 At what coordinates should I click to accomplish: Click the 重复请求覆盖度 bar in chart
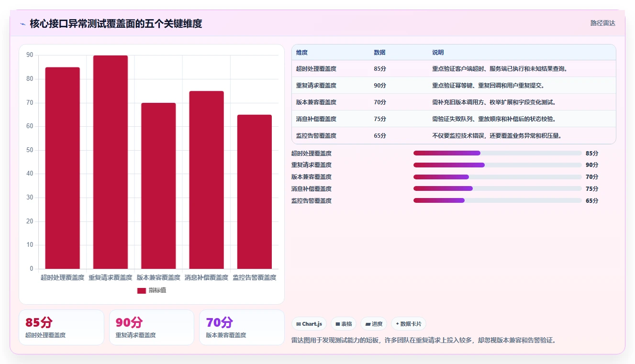click(111, 162)
